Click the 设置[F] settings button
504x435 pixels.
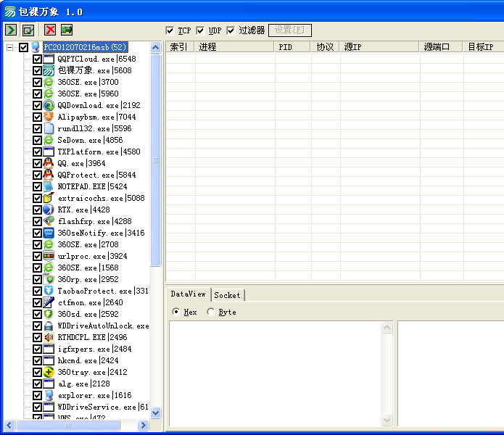pos(289,30)
